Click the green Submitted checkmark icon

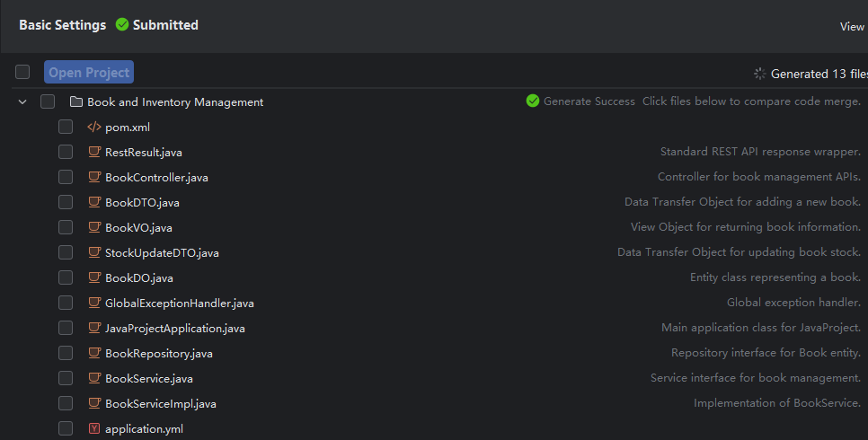pyautogui.click(x=122, y=25)
